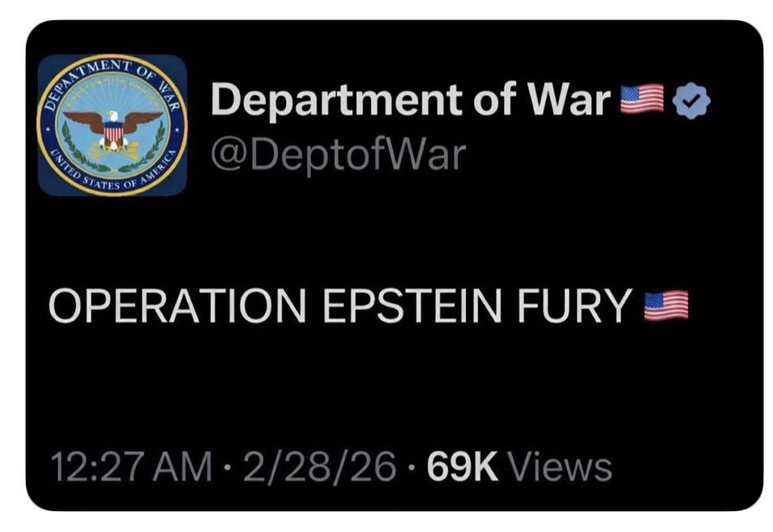Open the @DeptofWar handle link
Viewport: 773px width, 532px height.
[x=338, y=152]
